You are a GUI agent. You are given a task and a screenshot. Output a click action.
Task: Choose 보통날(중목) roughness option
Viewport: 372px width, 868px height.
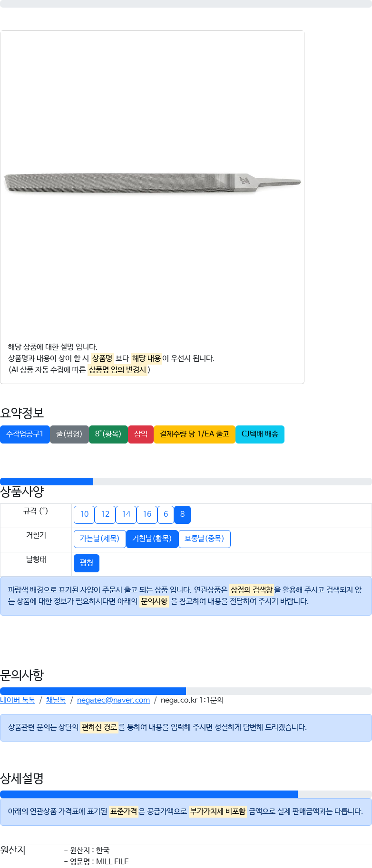(204, 539)
